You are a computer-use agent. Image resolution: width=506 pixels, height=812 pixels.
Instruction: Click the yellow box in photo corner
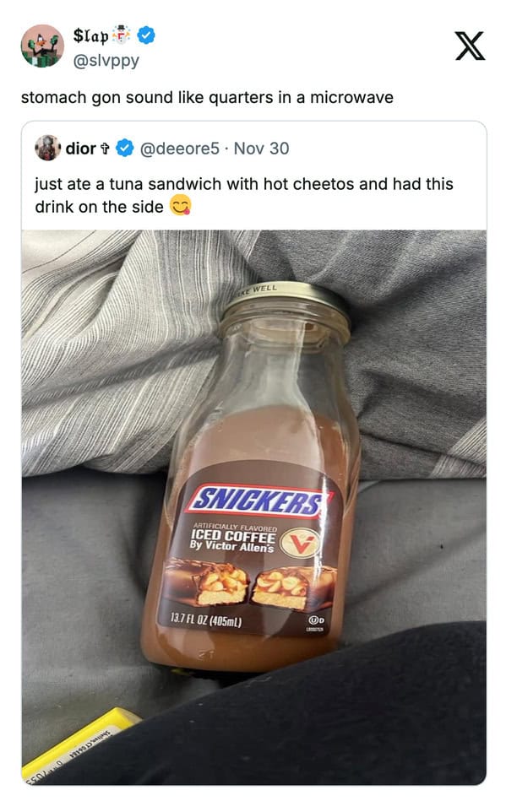78,744
